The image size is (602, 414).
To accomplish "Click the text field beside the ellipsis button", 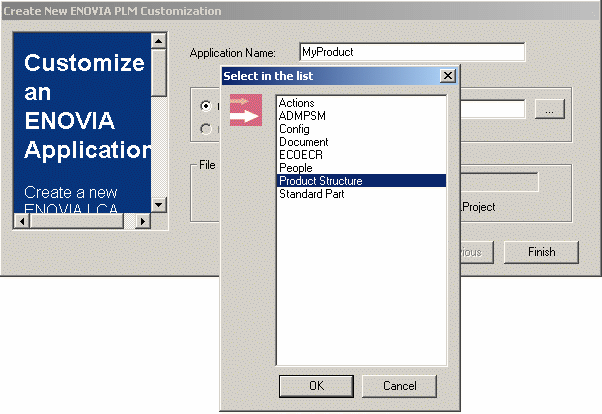I will [493, 109].
